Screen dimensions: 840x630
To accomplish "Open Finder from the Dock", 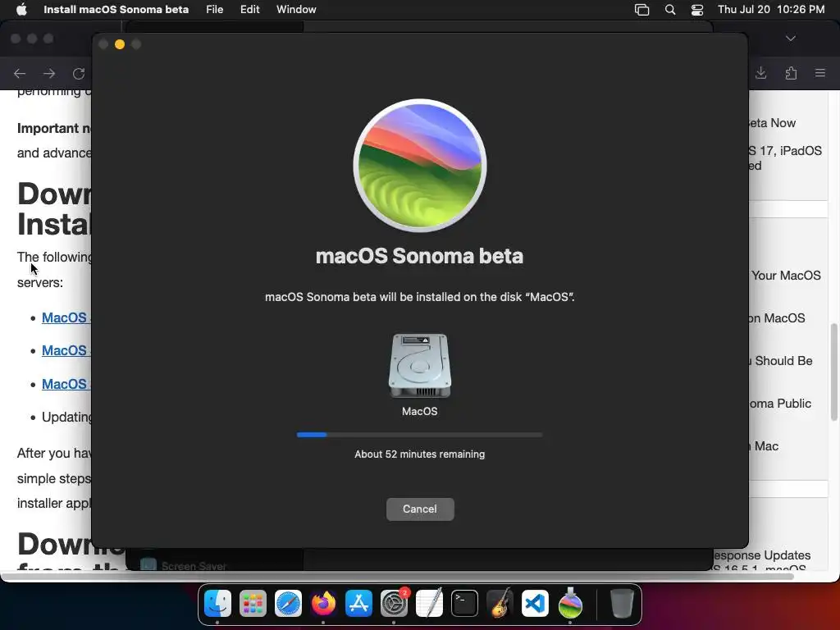I will 217,604.
